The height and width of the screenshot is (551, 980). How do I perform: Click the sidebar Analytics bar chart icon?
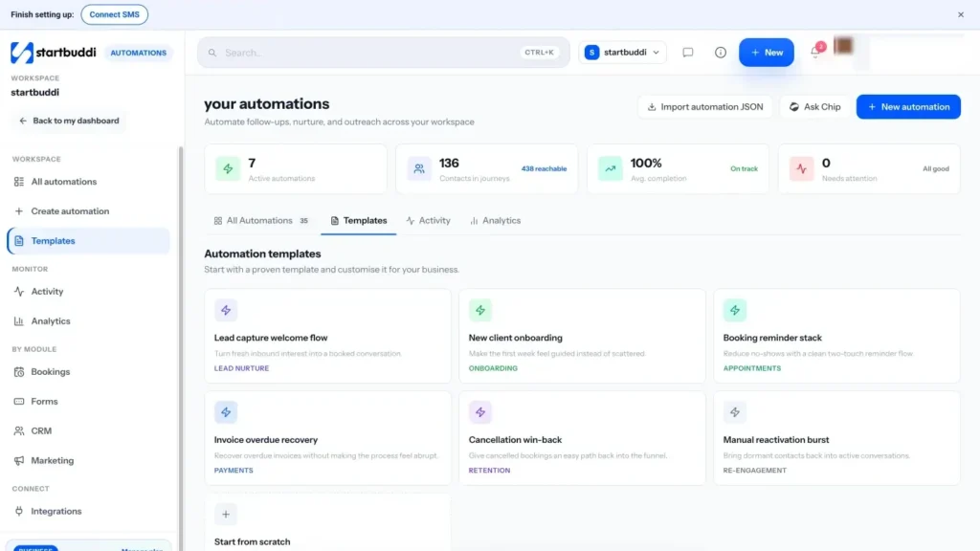pyautogui.click(x=19, y=321)
